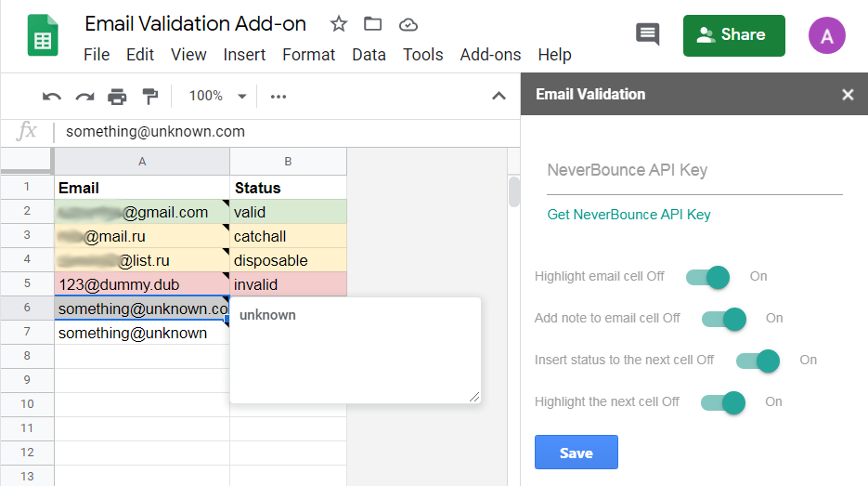Collapse the menus with the up chevron
The height and width of the screenshot is (486, 868).
point(499,96)
